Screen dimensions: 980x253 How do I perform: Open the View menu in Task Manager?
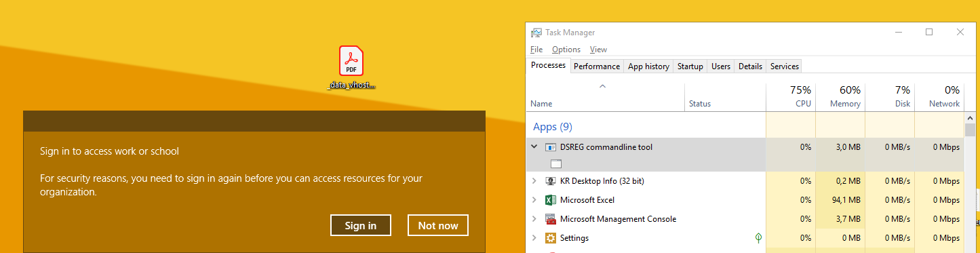click(x=598, y=50)
